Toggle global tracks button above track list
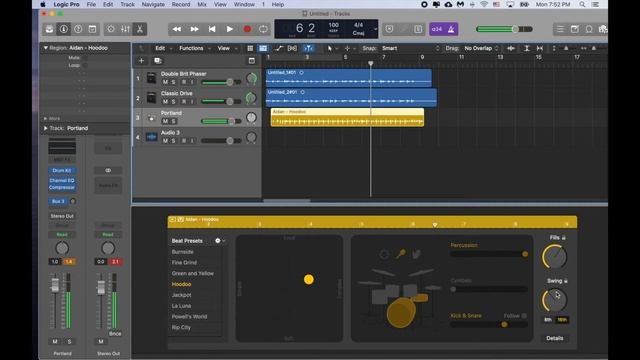Image resolution: width=640 pixels, height=360 pixels. pyautogui.click(x=252, y=61)
